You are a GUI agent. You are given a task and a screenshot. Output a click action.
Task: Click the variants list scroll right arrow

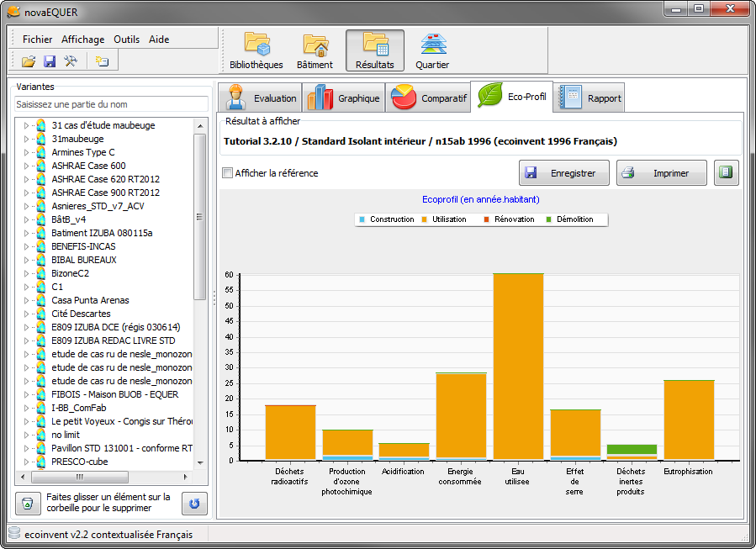[186, 478]
